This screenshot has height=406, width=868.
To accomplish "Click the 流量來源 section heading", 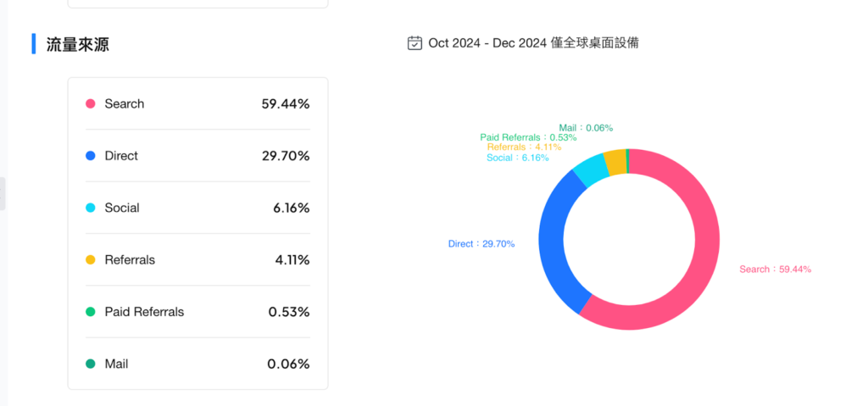I will [77, 44].
